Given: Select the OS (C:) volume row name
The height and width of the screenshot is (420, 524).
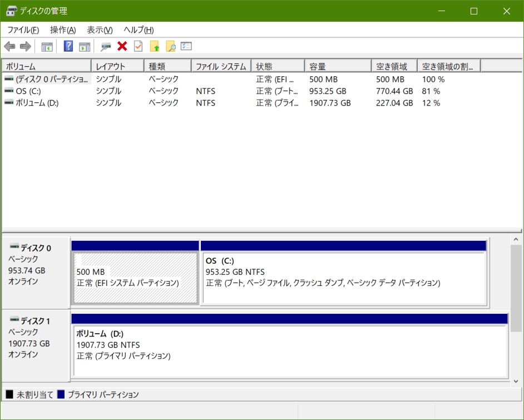Looking at the screenshot, I should (x=28, y=91).
